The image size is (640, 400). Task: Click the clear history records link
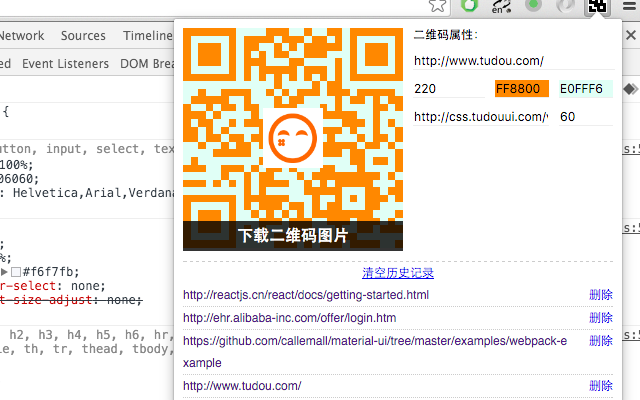(398, 273)
